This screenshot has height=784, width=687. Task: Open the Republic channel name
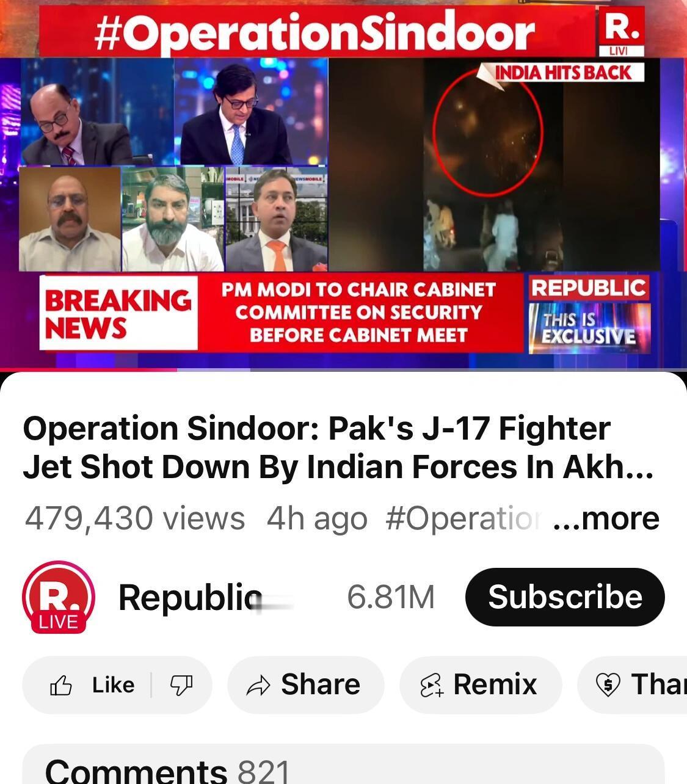point(191,597)
